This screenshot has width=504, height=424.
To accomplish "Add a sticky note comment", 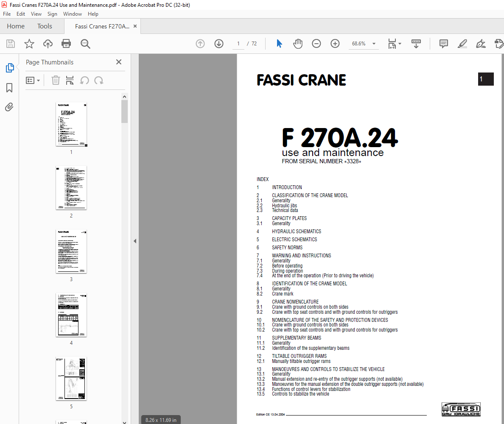I will [x=444, y=44].
